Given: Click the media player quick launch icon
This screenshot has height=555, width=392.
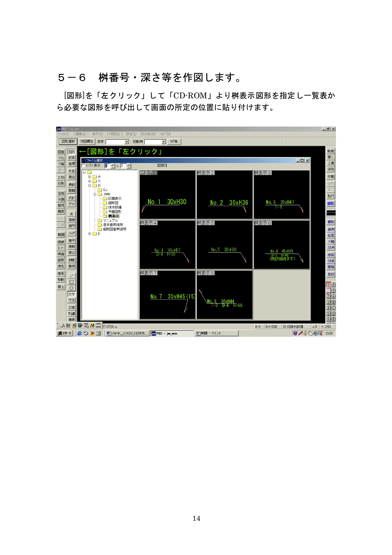Looking at the screenshot, I should pos(92,333).
